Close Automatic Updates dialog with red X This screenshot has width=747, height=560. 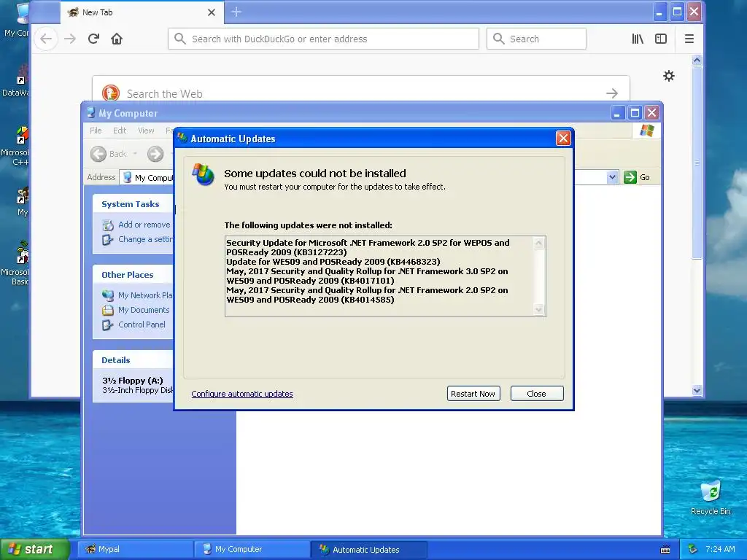click(x=563, y=139)
